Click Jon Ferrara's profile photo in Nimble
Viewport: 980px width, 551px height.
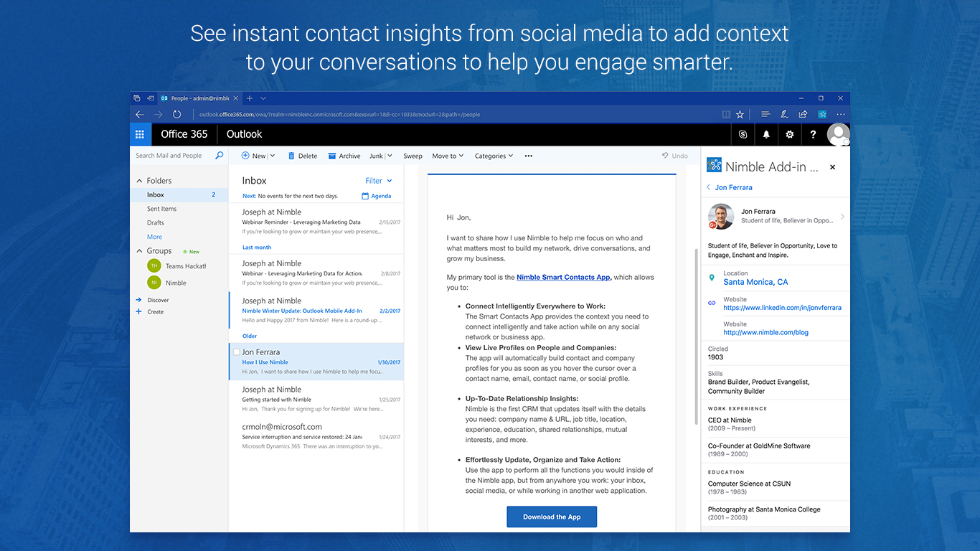click(720, 216)
